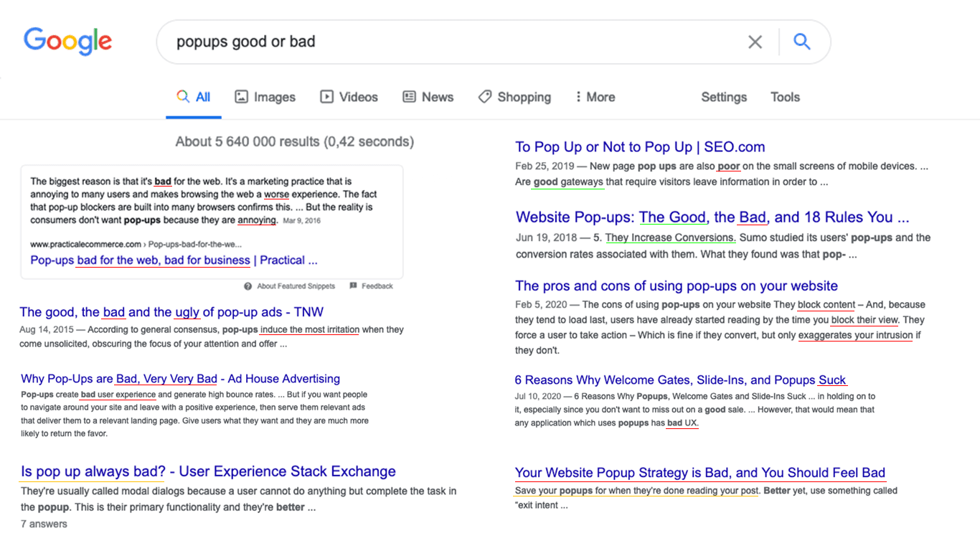Viewport: 980px width, 551px height.
Task: Switch to the Images tab
Action: 265,97
